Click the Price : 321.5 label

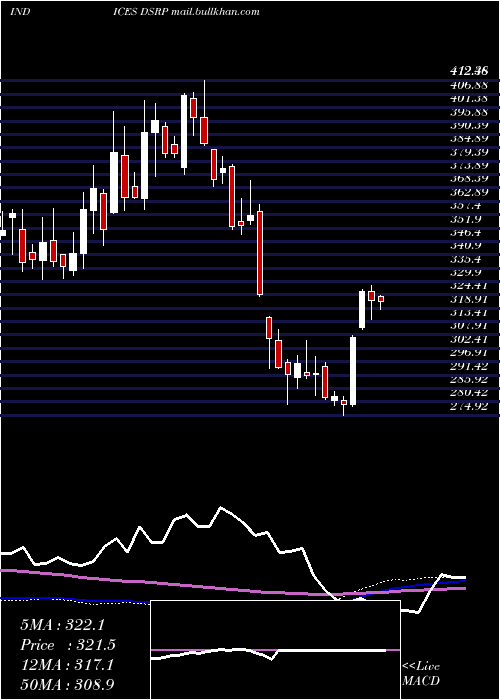pos(68,645)
